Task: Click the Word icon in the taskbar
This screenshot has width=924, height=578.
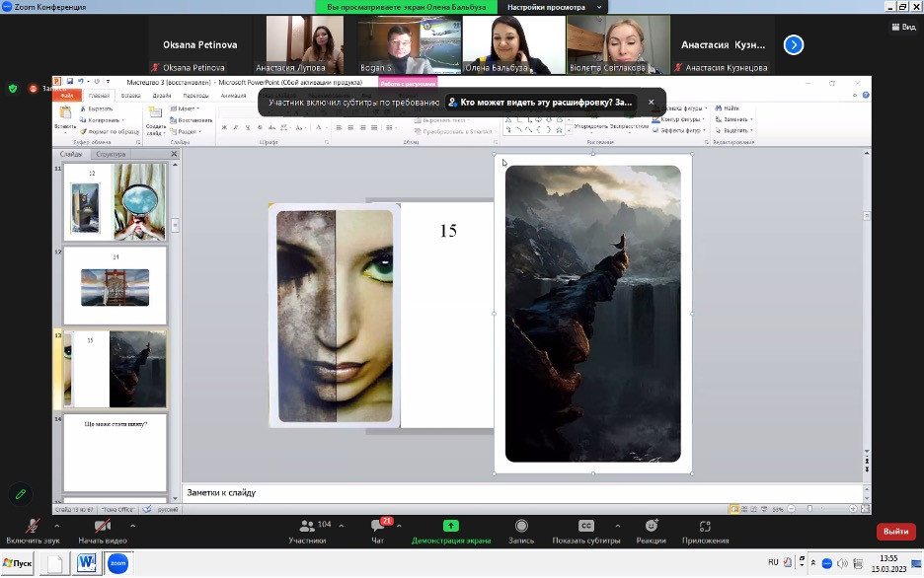Action: (x=86, y=563)
